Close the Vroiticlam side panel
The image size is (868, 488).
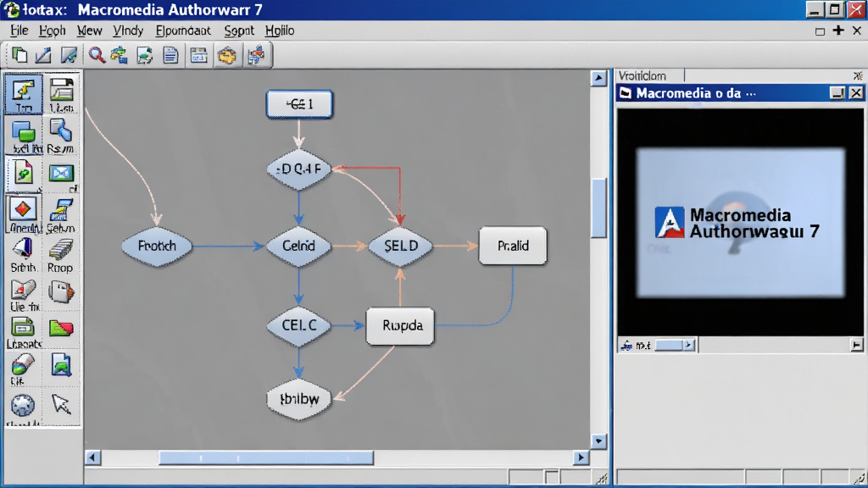point(858,75)
